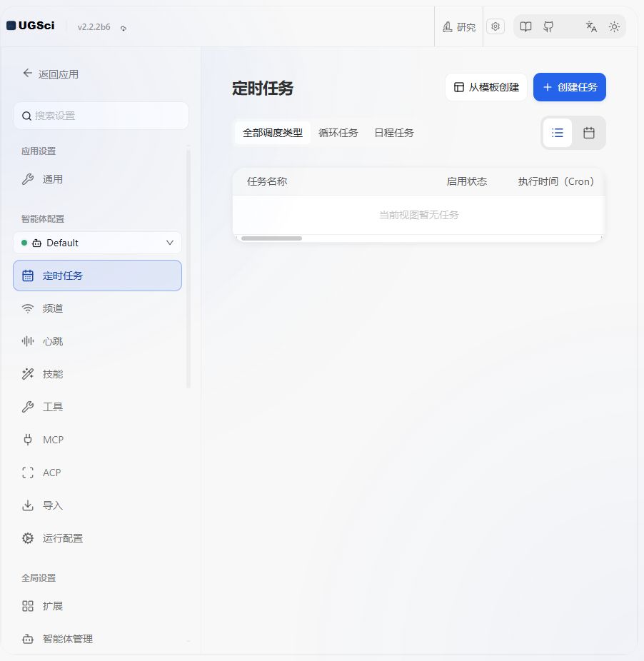Open 智能体管理 section
644x661 pixels.
coord(97,639)
